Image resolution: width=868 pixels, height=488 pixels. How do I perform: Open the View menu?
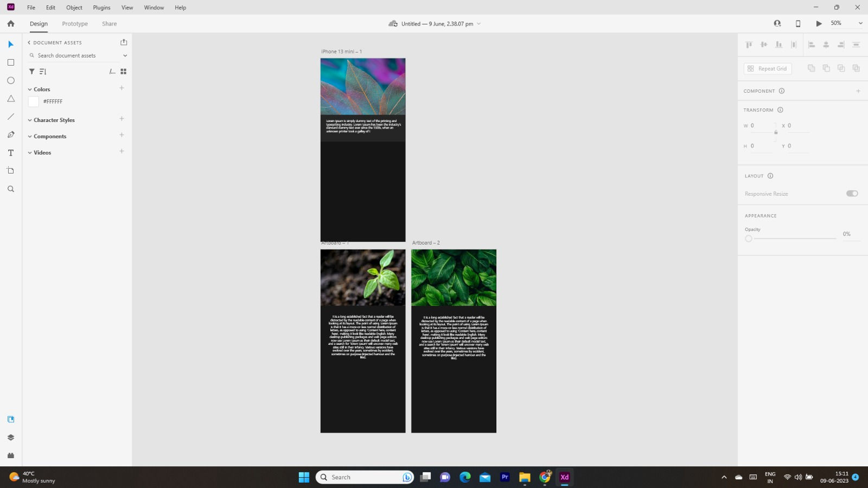click(x=127, y=8)
